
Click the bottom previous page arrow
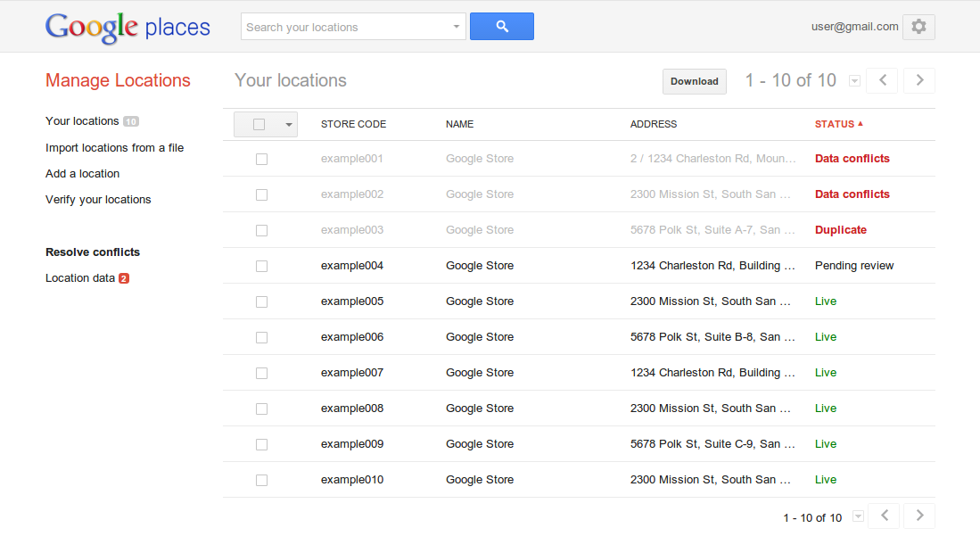[884, 516]
